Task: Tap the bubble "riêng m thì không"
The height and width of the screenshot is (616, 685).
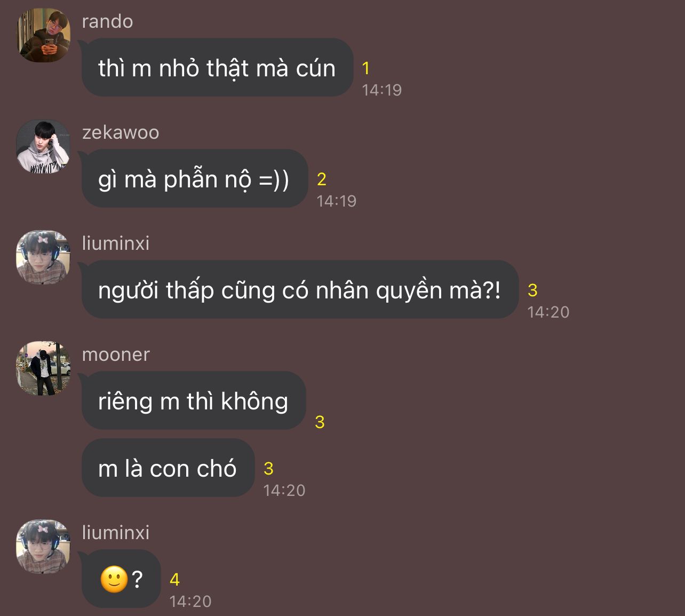Action: click(194, 401)
